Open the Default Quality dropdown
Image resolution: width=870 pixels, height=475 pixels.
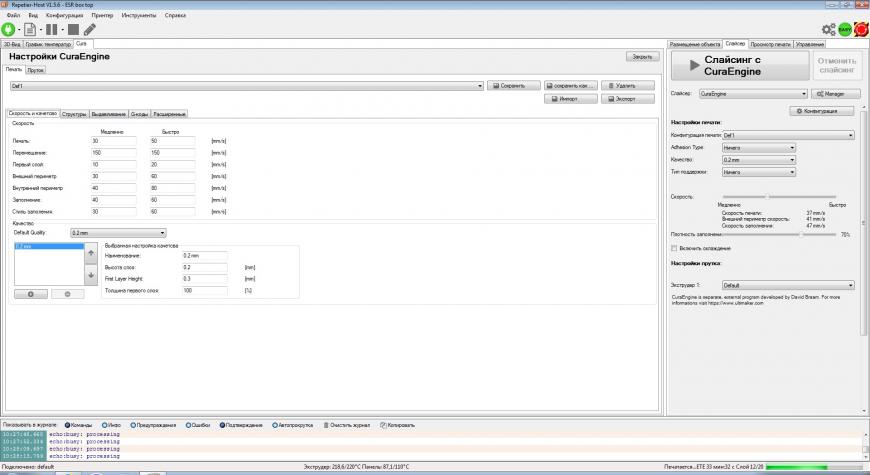[118, 233]
